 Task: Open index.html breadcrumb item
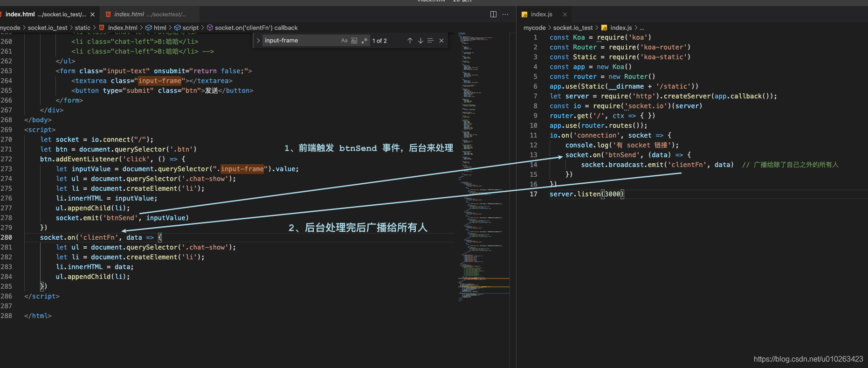(123, 28)
